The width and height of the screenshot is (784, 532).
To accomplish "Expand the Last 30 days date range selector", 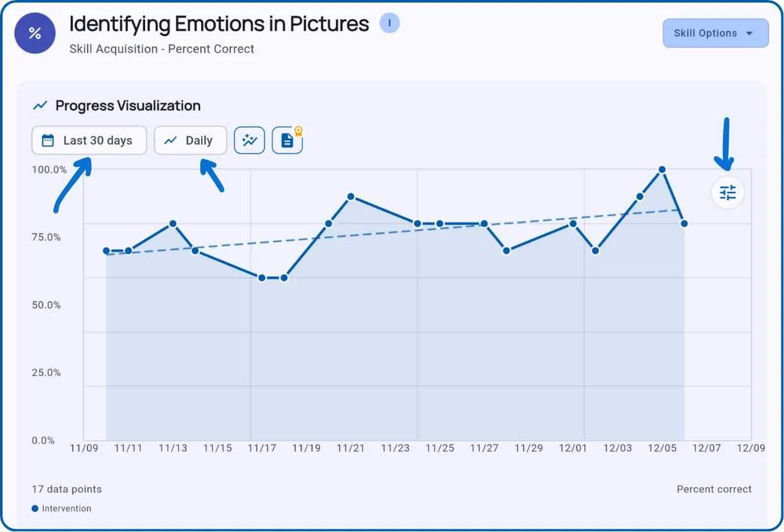I will click(x=89, y=140).
